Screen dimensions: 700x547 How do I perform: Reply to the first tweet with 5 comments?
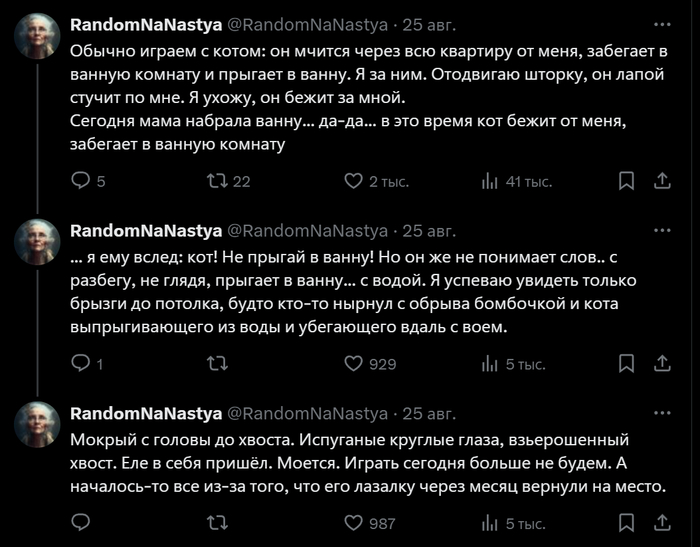(88, 181)
